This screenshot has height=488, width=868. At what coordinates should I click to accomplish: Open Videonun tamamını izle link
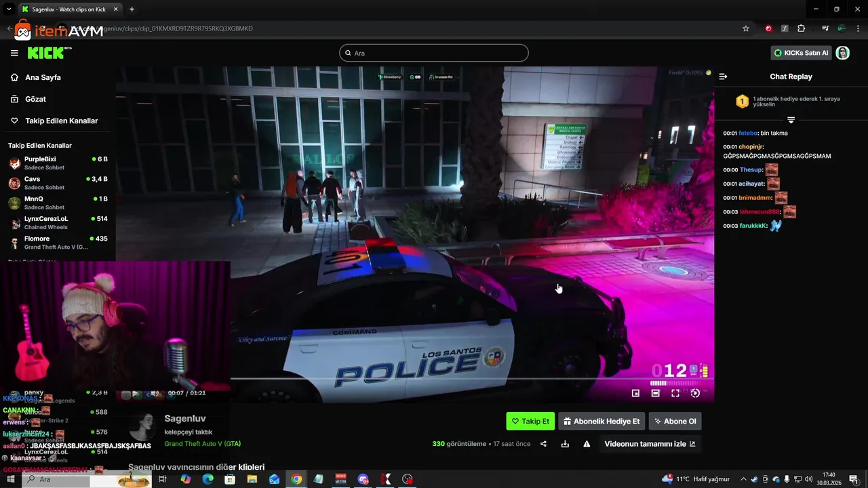(x=650, y=444)
